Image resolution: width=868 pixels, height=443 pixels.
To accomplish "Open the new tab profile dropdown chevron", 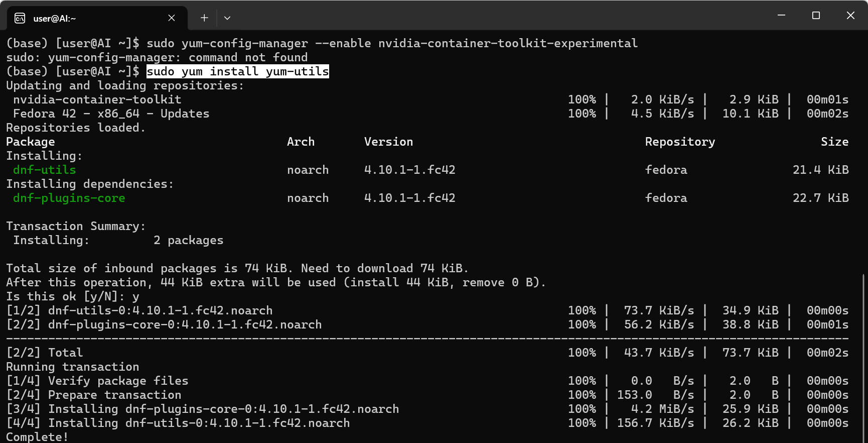I will (x=227, y=18).
